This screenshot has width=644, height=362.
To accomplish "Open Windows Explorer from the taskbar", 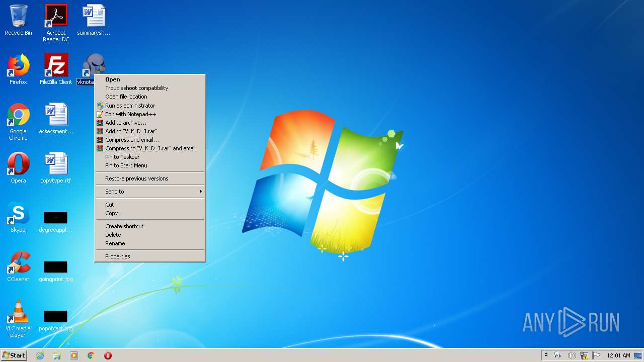I will pyautogui.click(x=57, y=355).
